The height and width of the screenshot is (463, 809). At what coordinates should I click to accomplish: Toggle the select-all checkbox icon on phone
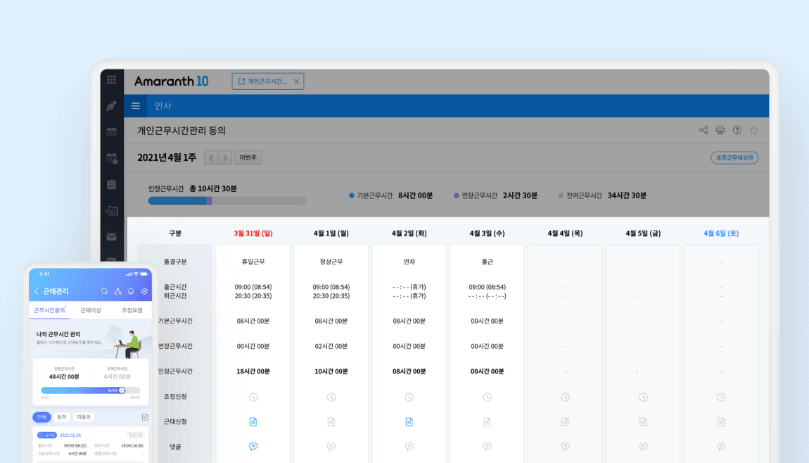[145, 417]
